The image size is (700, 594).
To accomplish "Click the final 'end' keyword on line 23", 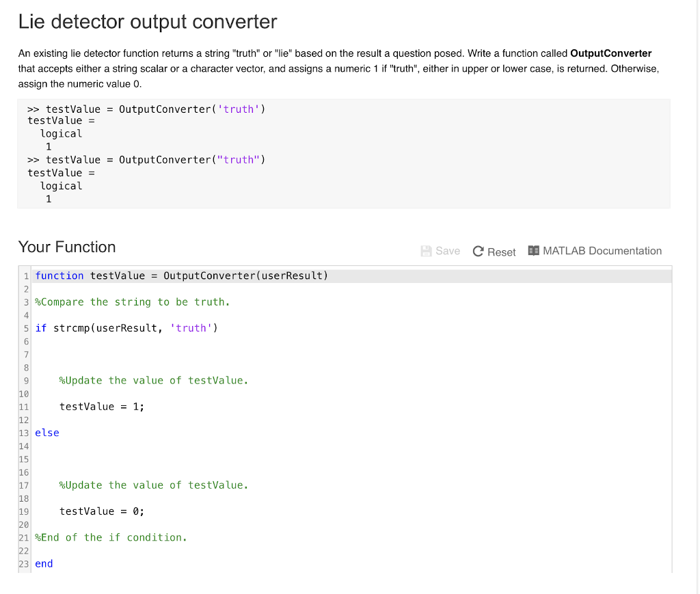I will pos(44,564).
